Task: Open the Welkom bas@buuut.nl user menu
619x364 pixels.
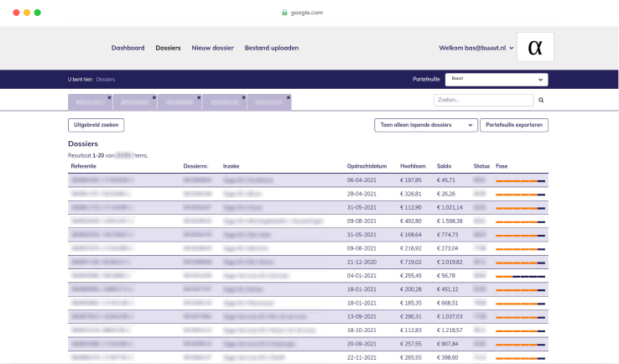Action: [x=476, y=48]
